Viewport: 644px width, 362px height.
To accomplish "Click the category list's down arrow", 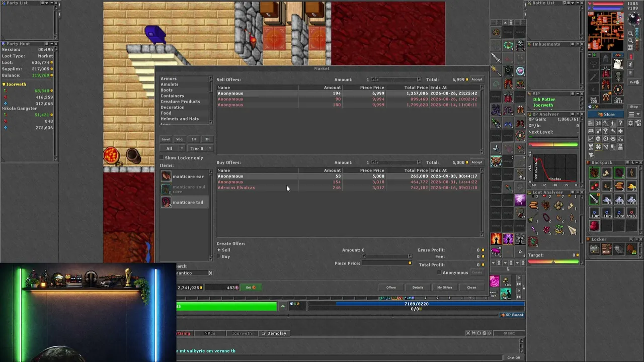I will coord(211,122).
